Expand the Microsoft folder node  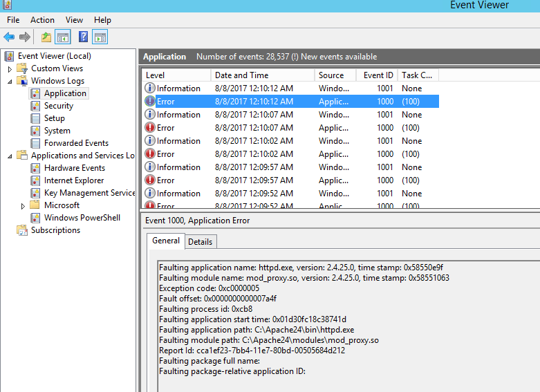(x=23, y=206)
